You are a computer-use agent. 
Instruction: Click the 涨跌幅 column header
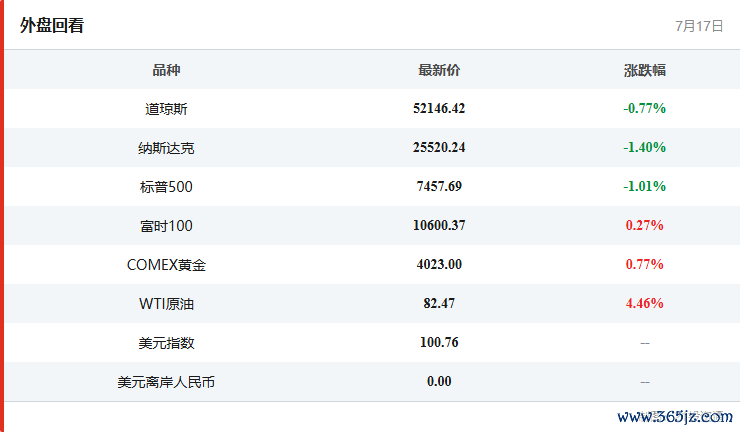(645, 70)
